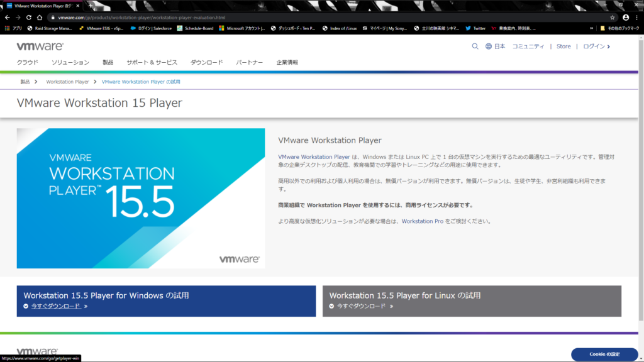Open the ソリューション navigation menu
Screen dimensions: 644x362
[70, 62]
